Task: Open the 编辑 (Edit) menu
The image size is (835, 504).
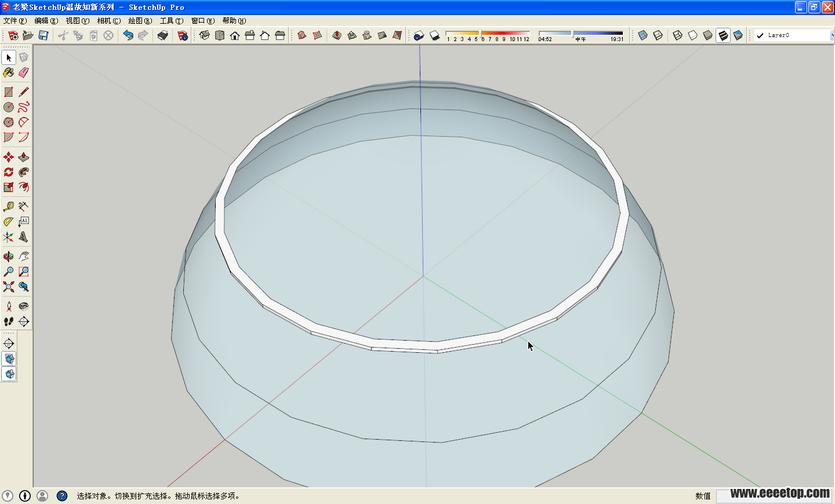Action: pos(46,21)
